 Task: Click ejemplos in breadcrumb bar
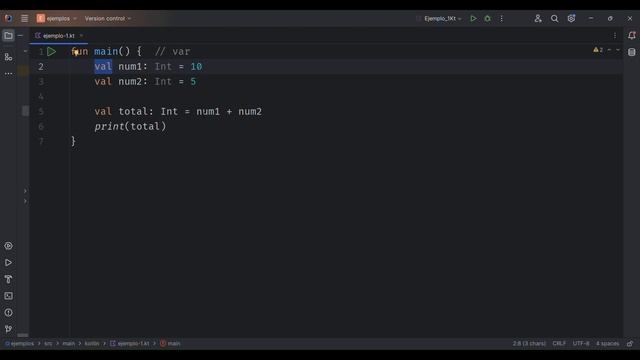click(19, 344)
